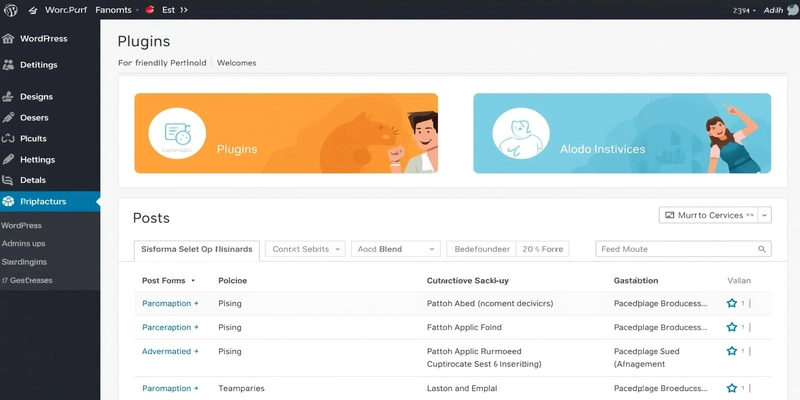
Task: Click the Bedefoundeer button
Action: coord(482,249)
